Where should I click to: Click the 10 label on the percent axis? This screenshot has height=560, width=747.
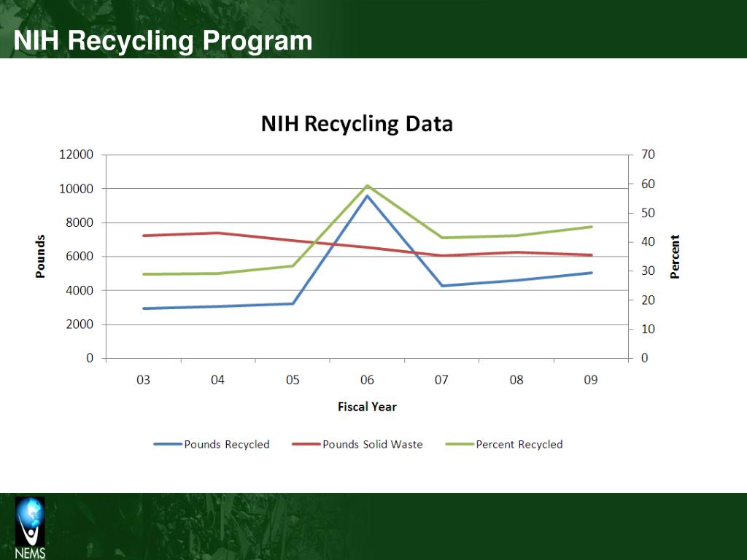[x=648, y=329]
